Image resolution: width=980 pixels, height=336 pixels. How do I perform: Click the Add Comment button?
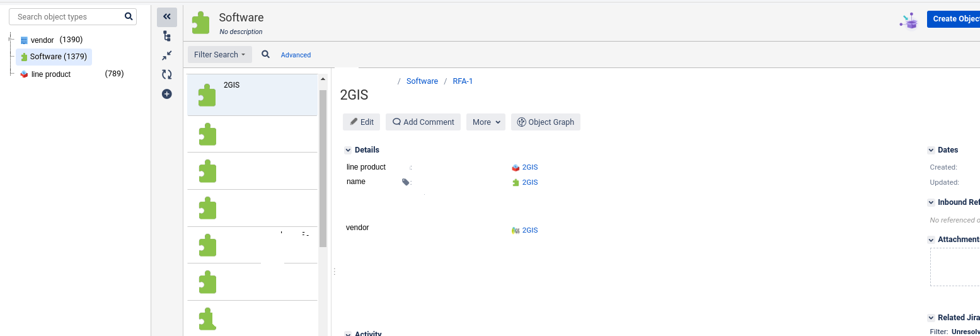(x=424, y=122)
